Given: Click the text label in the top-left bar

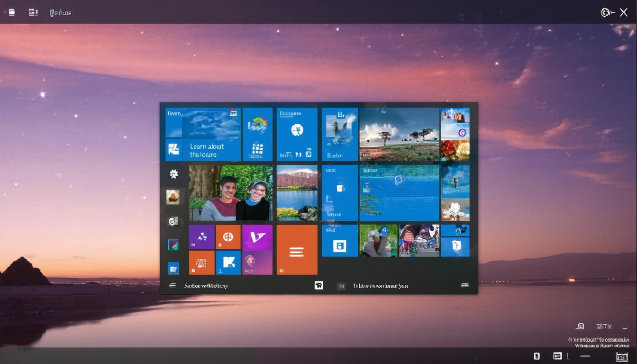Looking at the screenshot, I should point(61,13).
